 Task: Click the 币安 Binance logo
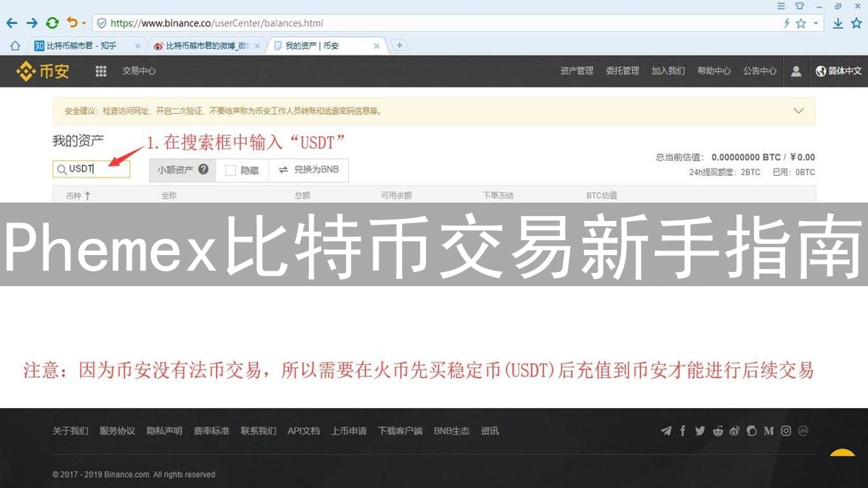tap(43, 71)
